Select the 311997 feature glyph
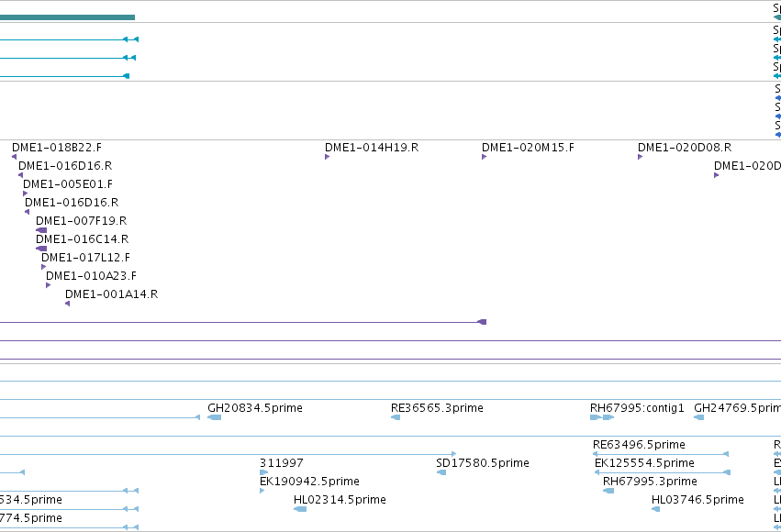 click(x=263, y=472)
